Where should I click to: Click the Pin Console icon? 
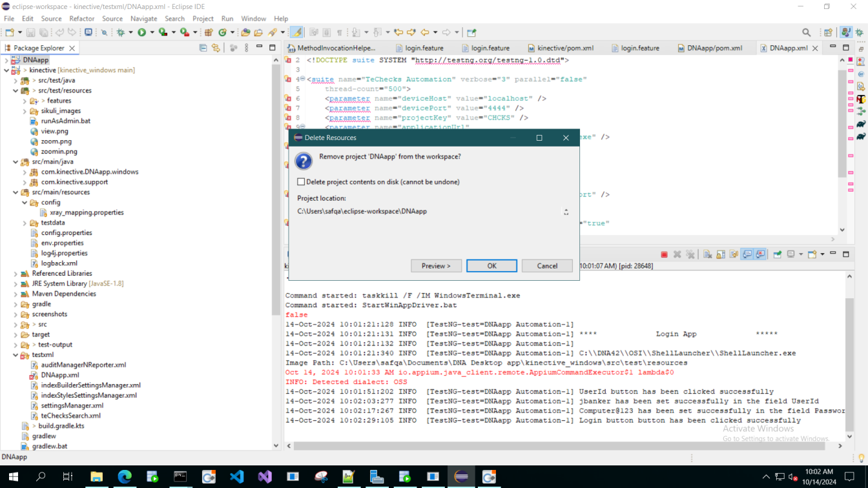778,254
